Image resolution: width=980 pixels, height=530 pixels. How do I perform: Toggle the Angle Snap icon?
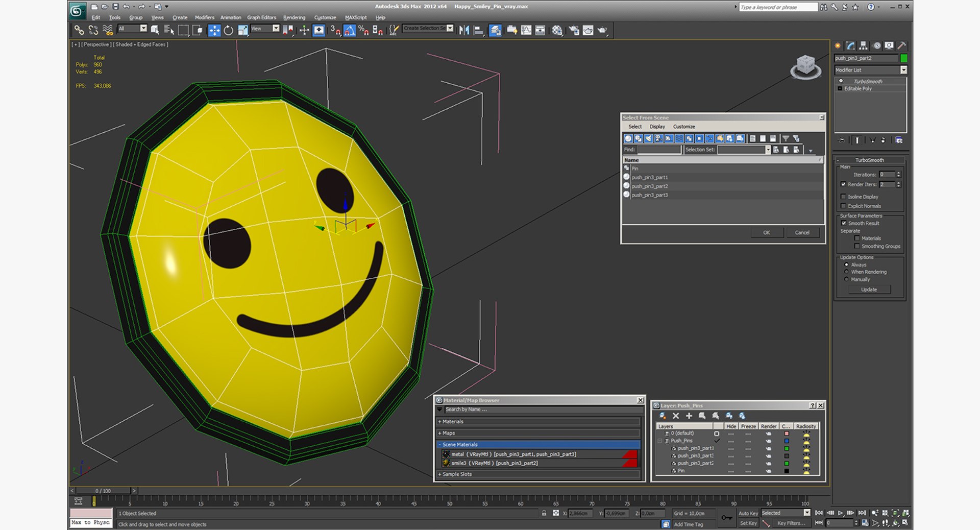[x=350, y=31]
